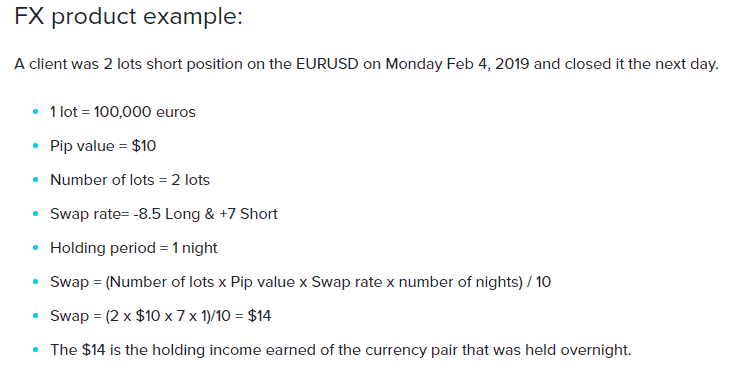Click the bullet beside the Swap formula
737x370 pixels.
35,282
